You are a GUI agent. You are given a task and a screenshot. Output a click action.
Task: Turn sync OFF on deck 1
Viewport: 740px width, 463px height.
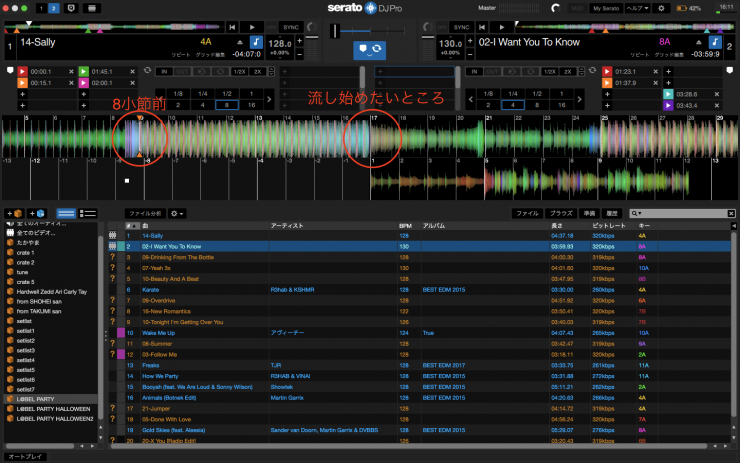271,27
